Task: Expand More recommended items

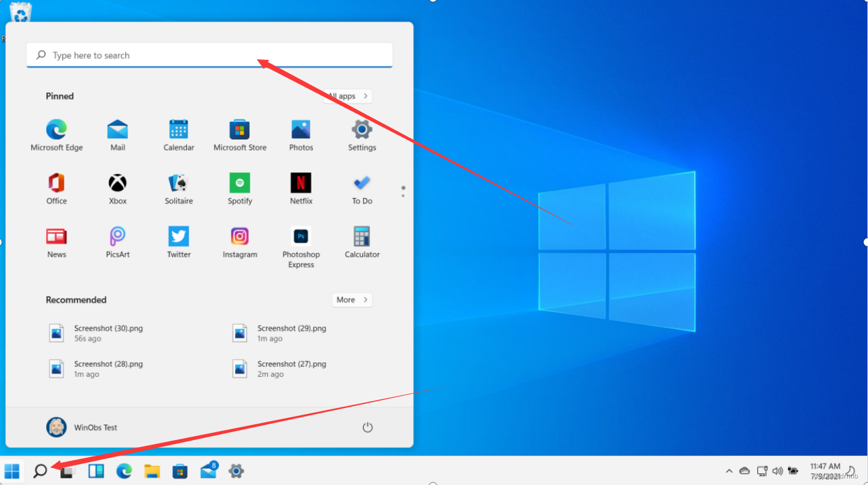Action: 352,300
